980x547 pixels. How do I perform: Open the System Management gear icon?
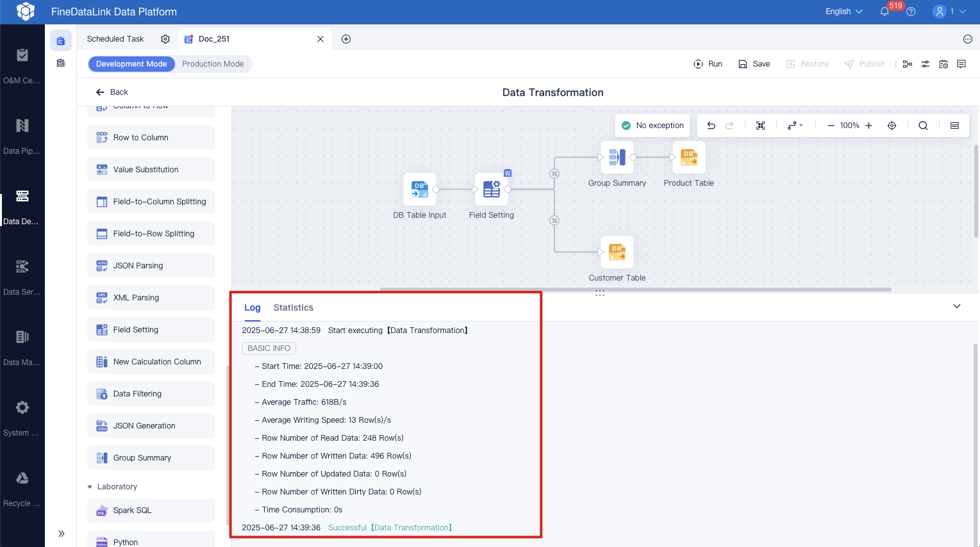22,407
